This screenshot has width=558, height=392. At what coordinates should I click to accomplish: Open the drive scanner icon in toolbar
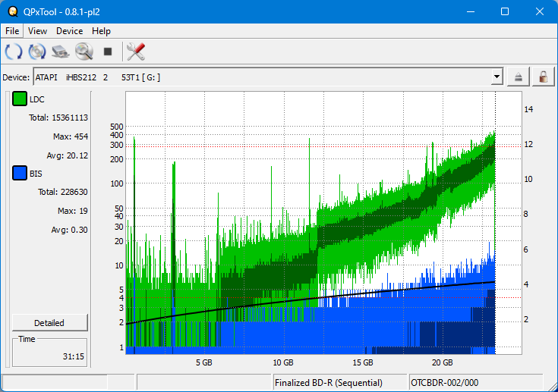point(61,52)
